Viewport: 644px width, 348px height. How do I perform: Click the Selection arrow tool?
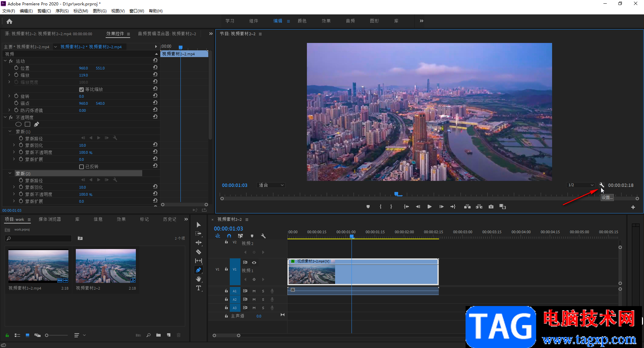(199, 225)
